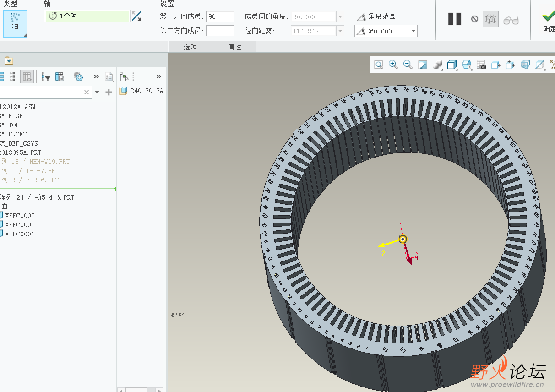This screenshot has width=555, height=392.
Task: Select the axis collector showing 1个项
Action: tap(87, 16)
